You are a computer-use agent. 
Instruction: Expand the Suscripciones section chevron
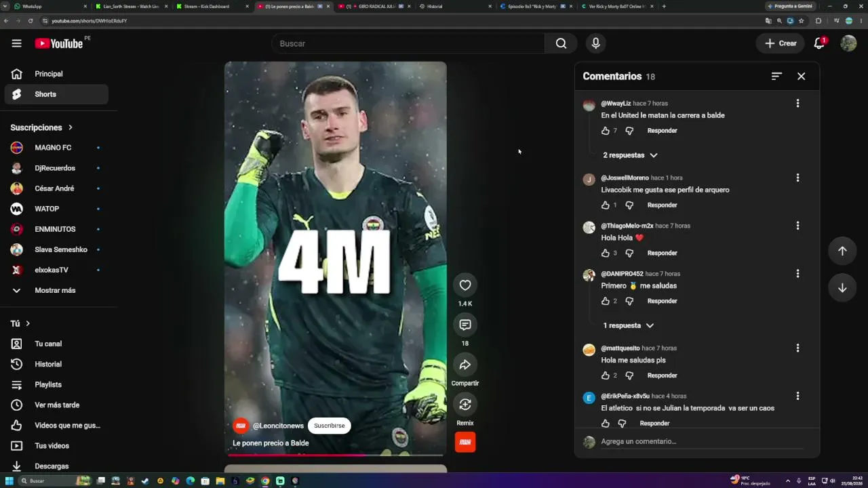click(x=70, y=127)
